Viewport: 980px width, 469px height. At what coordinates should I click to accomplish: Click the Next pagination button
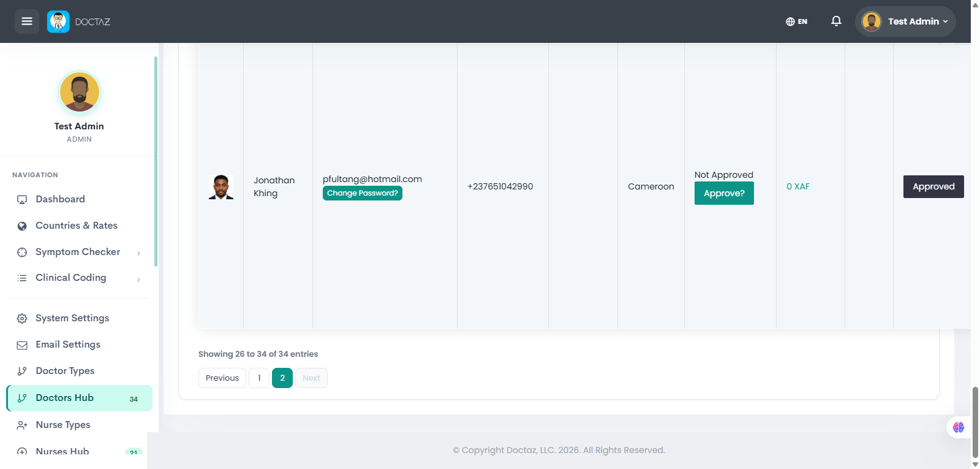tap(311, 378)
